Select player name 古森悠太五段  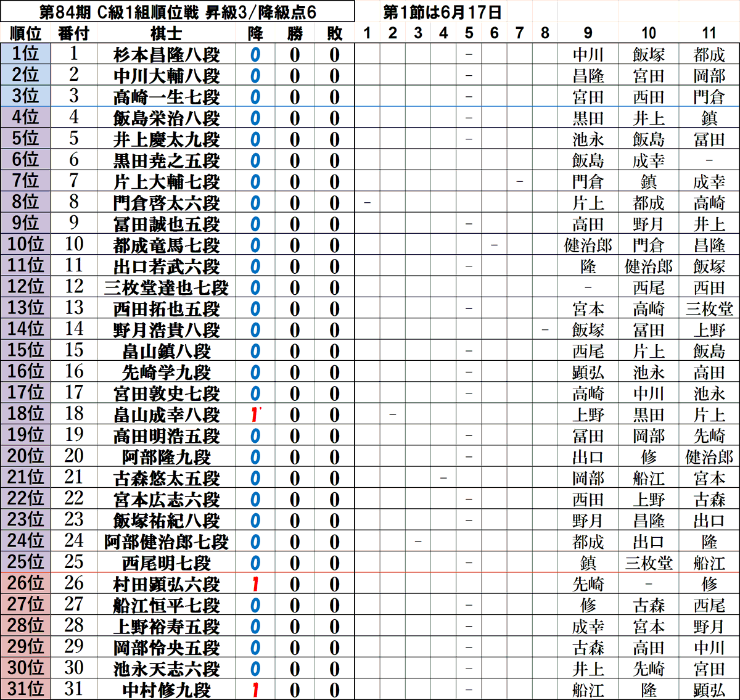click(166, 478)
